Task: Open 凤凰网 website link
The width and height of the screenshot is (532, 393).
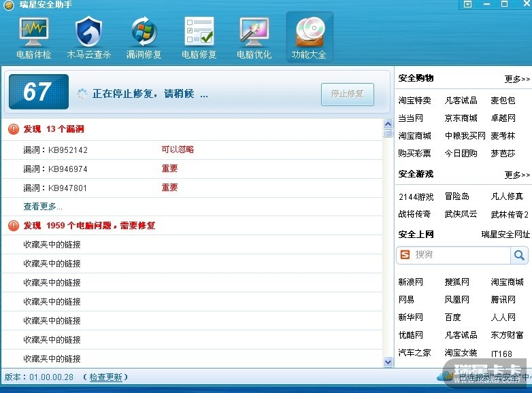Action: (456, 299)
